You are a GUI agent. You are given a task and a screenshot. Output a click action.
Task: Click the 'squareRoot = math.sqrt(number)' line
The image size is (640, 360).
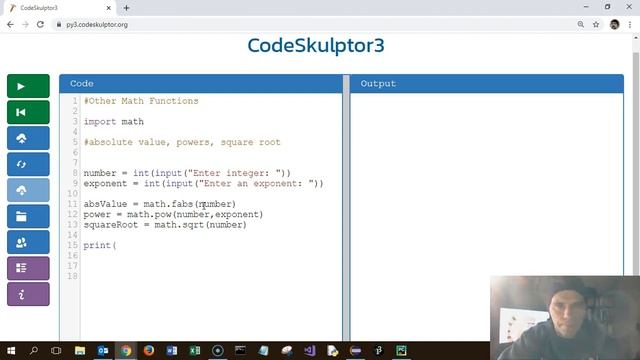(165, 225)
